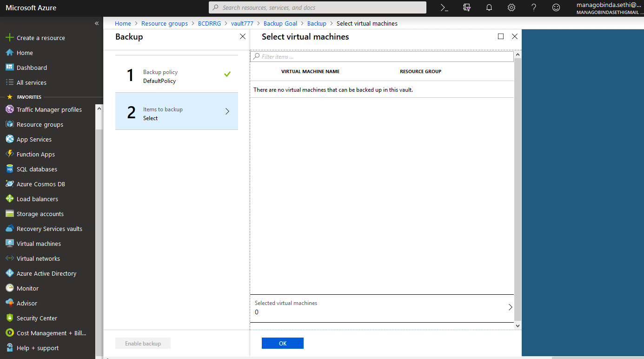
Task: Confirm selection with the OK button
Action: click(x=283, y=343)
